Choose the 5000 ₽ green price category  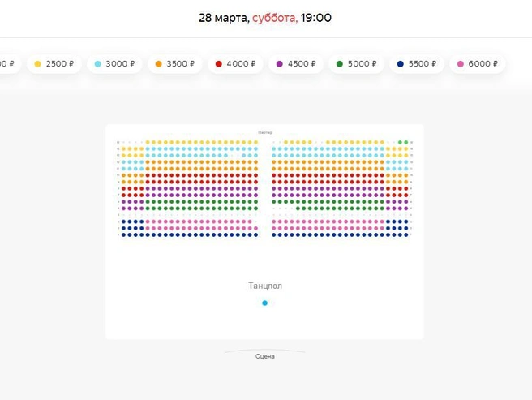(356, 64)
